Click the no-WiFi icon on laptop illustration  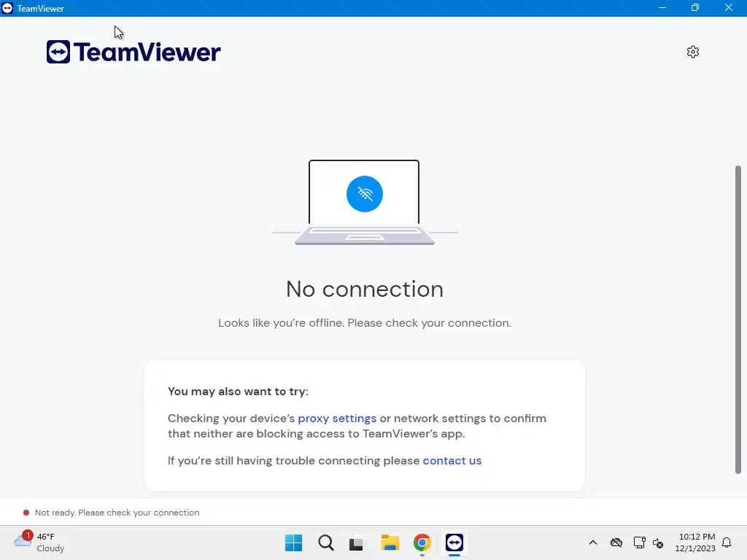click(x=365, y=194)
